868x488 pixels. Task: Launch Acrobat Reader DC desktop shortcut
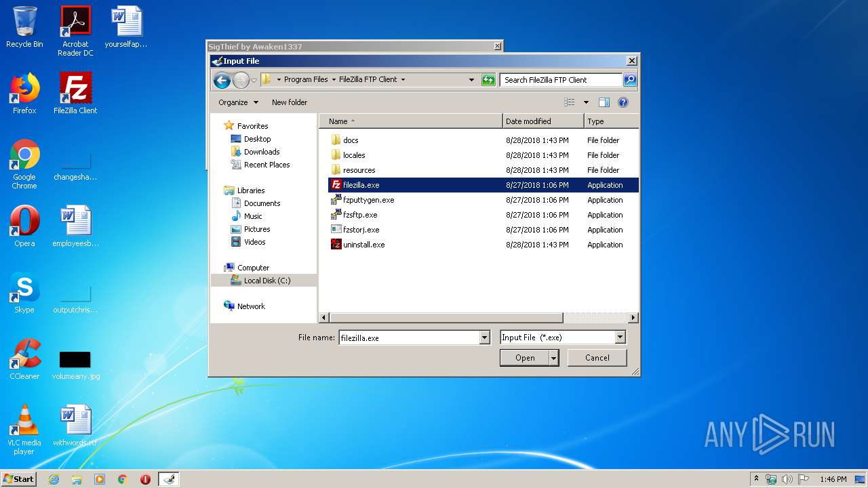click(75, 30)
